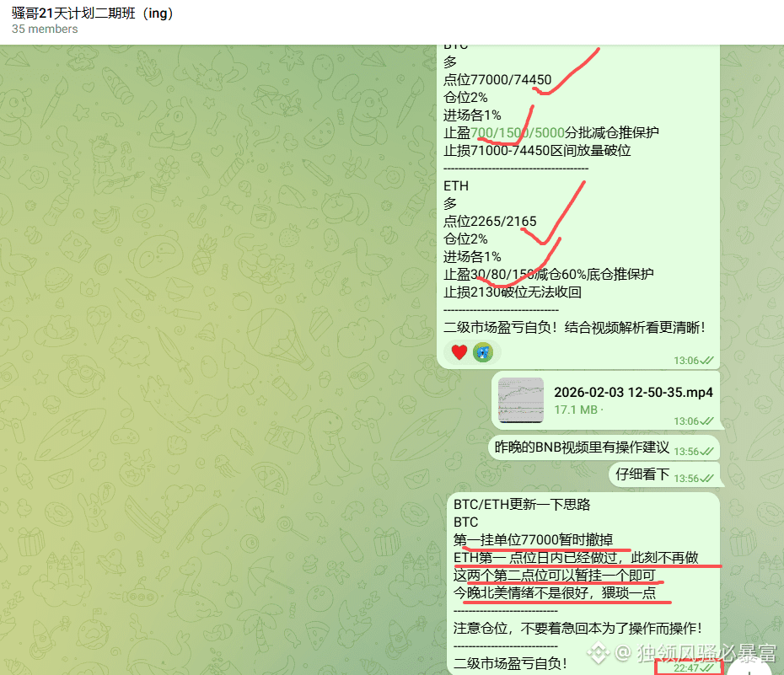784x675 pixels.
Task: Click the red heart reaction
Action: pyautogui.click(x=459, y=352)
